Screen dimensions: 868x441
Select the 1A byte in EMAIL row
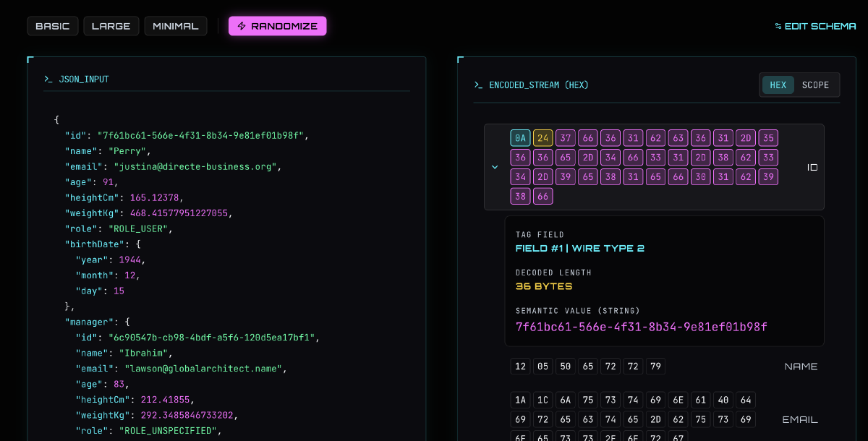click(520, 400)
